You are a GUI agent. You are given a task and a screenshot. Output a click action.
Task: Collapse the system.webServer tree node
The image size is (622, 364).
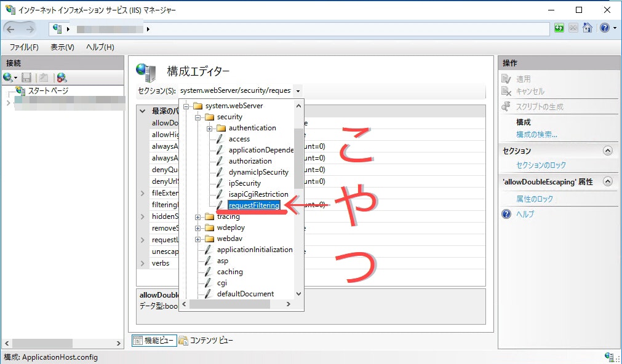186,106
